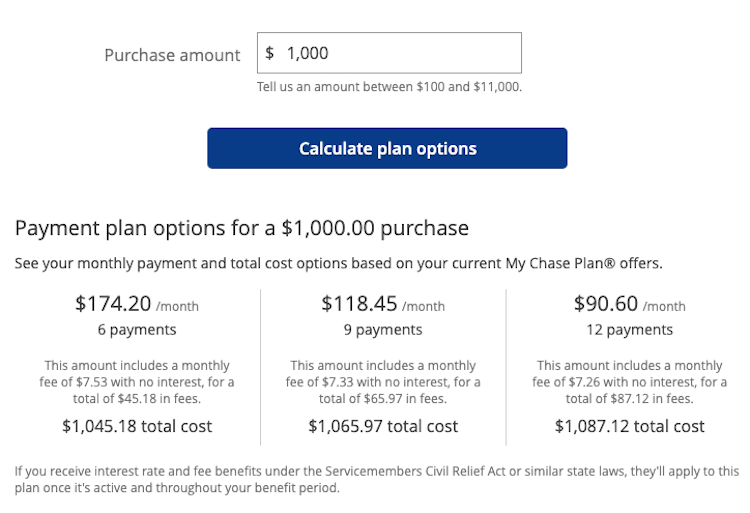The height and width of the screenshot is (513, 750).
Task: Click the 9 payments plan label
Action: 383,330
